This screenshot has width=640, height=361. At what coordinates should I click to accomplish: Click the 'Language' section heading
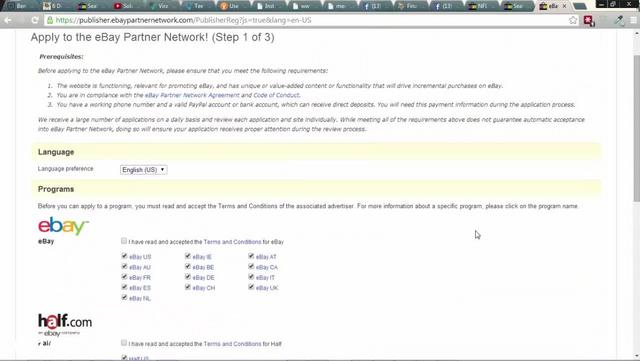[x=56, y=152]
